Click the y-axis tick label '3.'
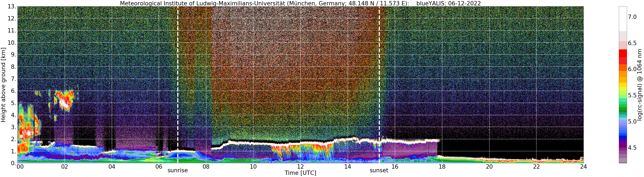 14,127
